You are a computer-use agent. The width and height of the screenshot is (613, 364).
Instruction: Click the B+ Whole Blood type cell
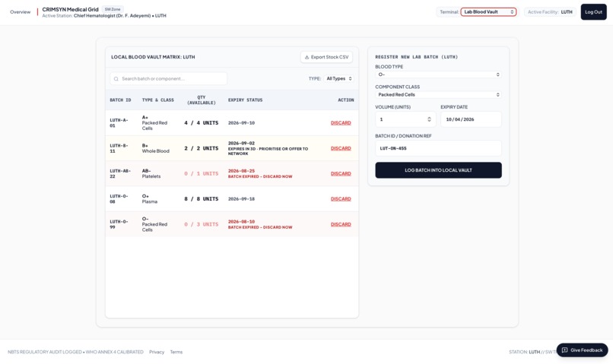pyautogui.click(x=156, y=148)
